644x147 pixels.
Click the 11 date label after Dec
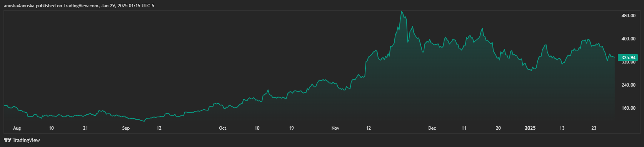coord(464,128)
